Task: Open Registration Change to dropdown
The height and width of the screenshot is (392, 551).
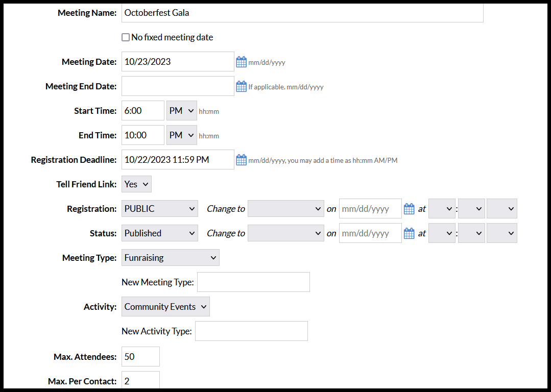Action: pos(285,209)
